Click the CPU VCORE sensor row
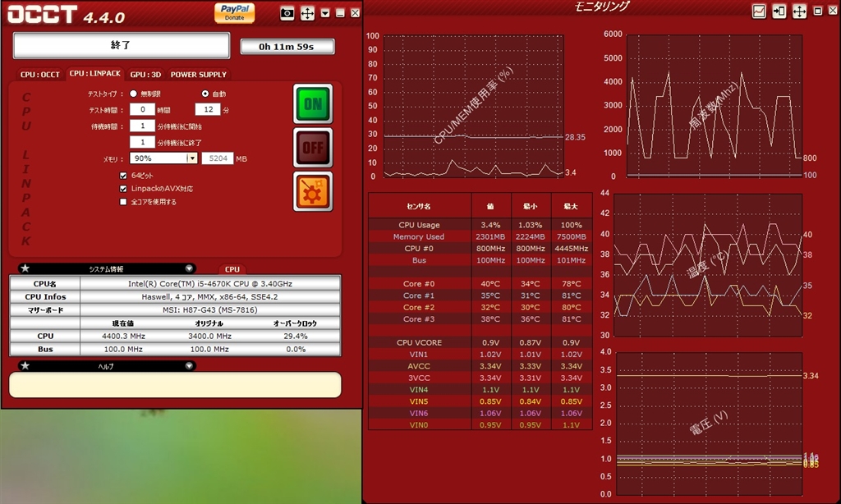This screenshot has height=504, width=841. coord(480,342)
